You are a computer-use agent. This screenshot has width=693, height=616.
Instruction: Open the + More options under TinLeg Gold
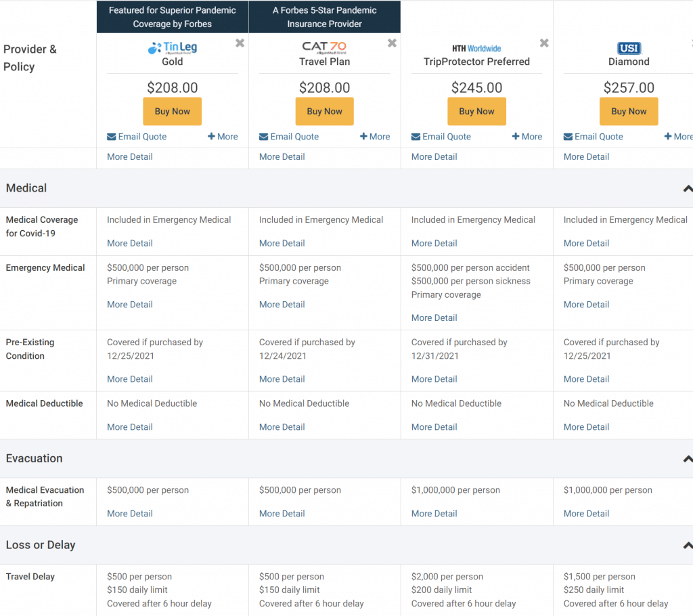(223, 137)
